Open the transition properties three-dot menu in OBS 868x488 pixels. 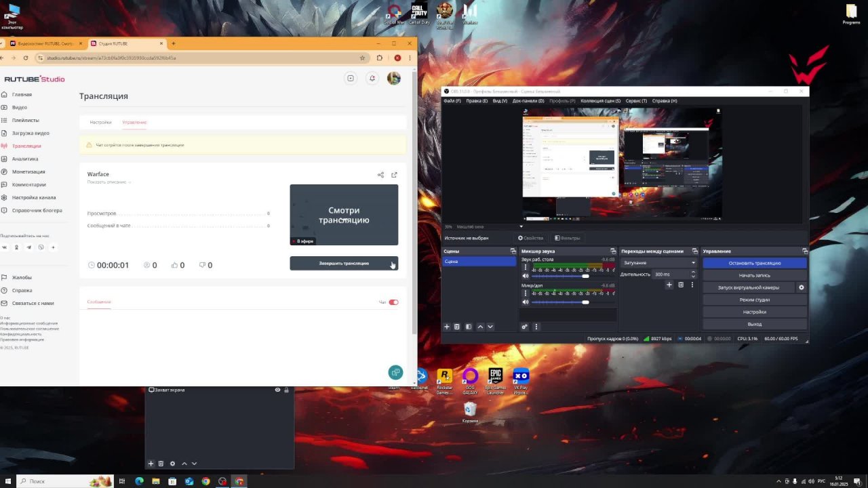(x=692, y=285)
